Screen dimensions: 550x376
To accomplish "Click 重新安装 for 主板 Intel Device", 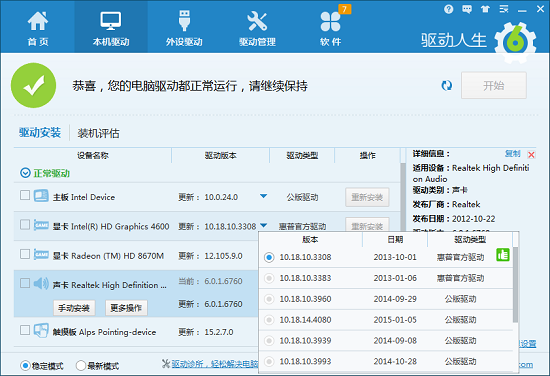I will [367, 197].
